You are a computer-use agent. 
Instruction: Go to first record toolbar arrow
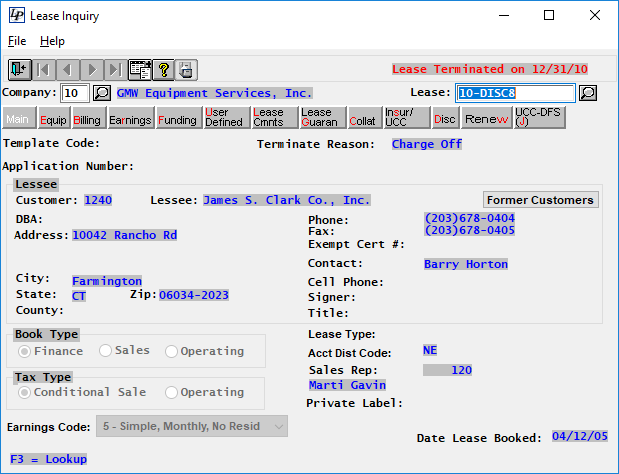click(x=44, y=70)
